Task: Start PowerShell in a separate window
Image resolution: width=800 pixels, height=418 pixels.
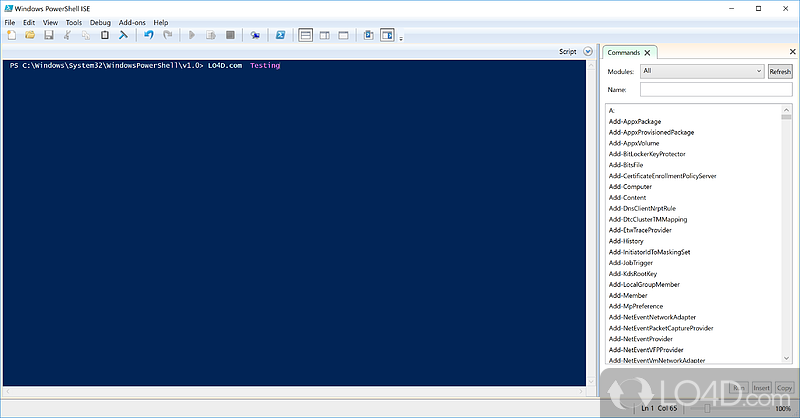Action: point(281,35)
